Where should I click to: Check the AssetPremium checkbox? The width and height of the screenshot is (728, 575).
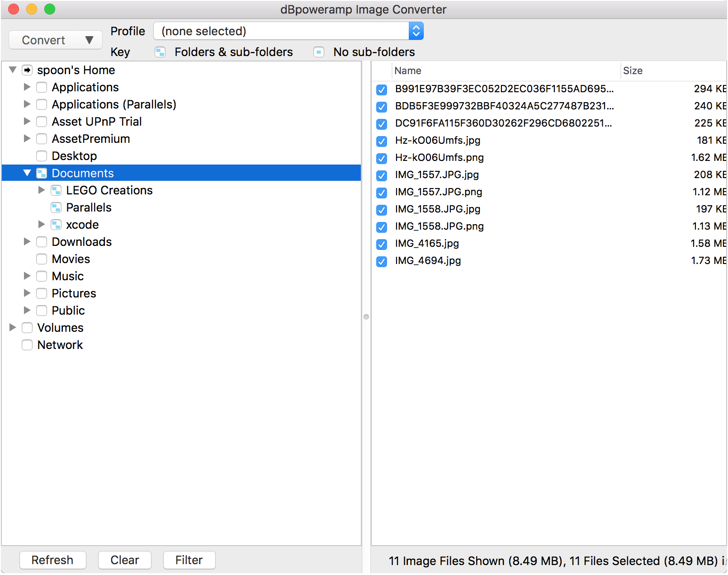coord(42,139)
